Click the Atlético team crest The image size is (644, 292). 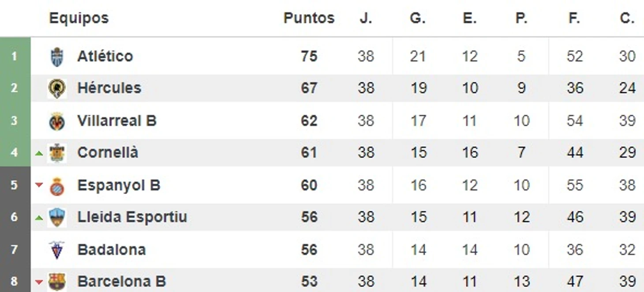click(57, 57)
